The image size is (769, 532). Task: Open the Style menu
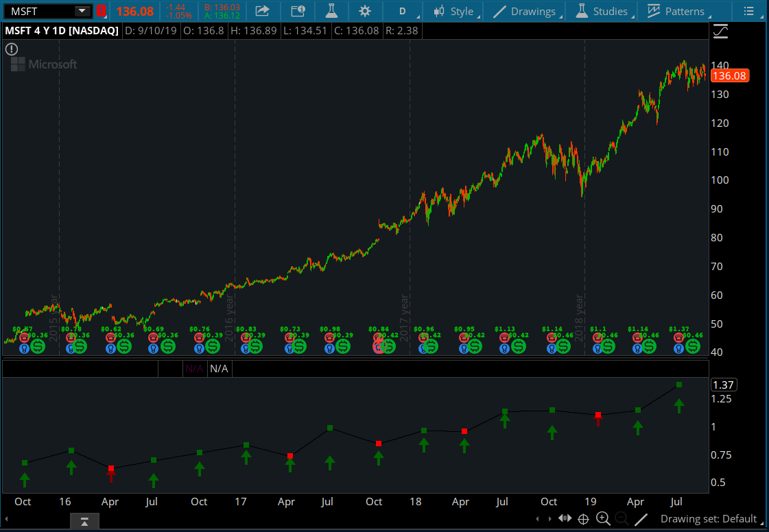point(453,11)
